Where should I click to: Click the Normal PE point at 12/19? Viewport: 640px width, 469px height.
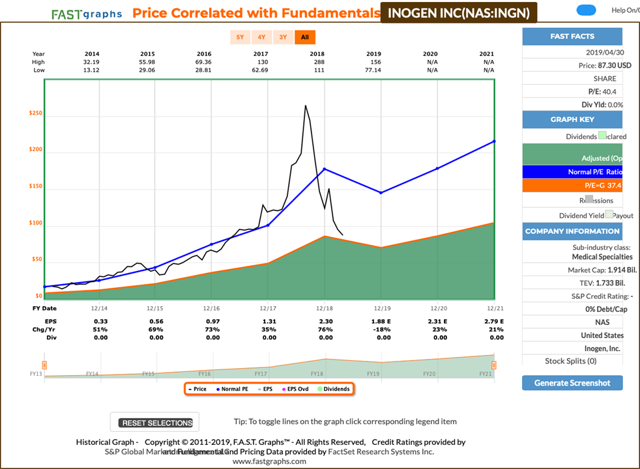tap(381, 193)
